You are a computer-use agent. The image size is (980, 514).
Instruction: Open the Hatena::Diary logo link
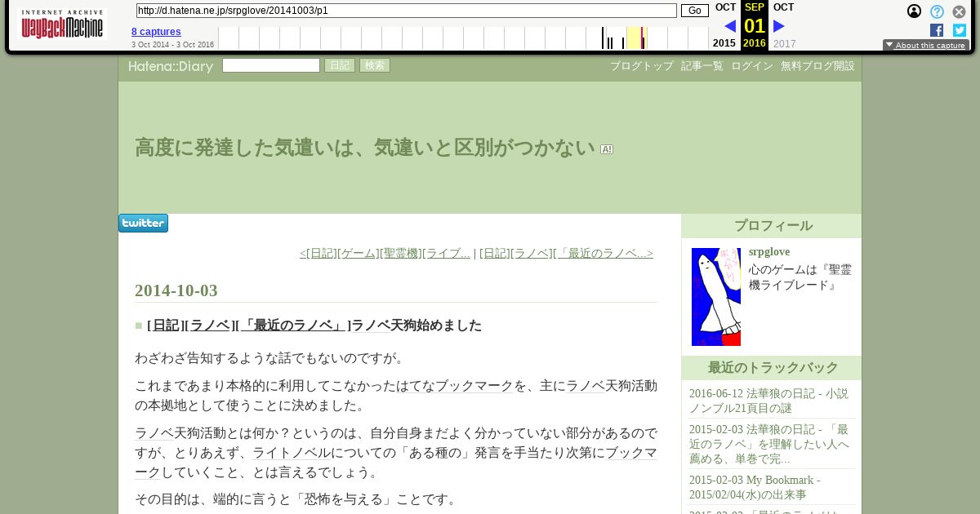point(171,66)
